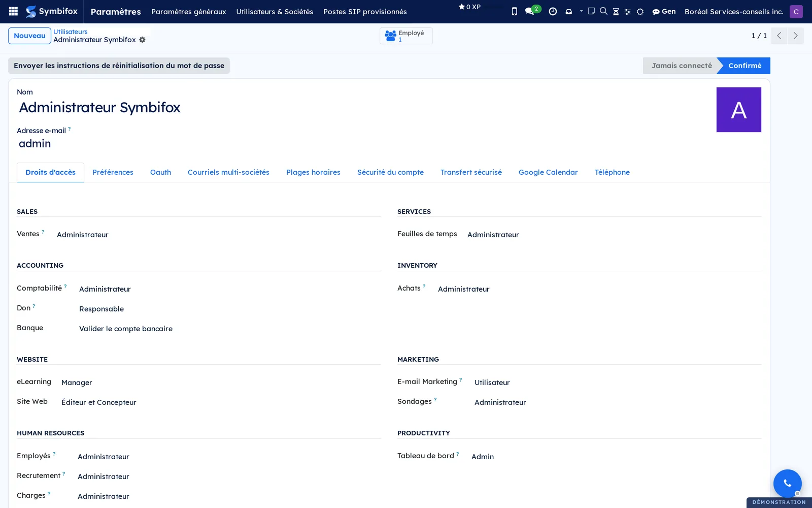Open the Gen chat assistant
812x508 pixels.
pos(664,11)
